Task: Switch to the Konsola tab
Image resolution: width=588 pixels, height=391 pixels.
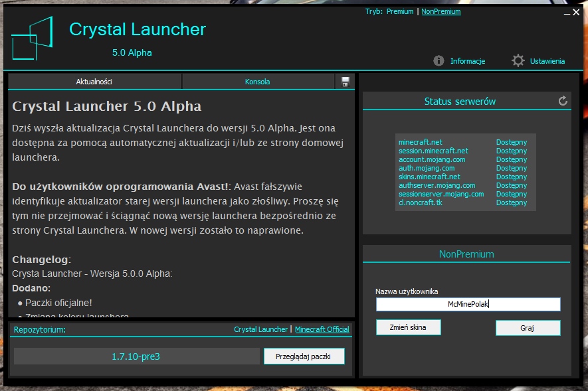Action: point(258,82)
